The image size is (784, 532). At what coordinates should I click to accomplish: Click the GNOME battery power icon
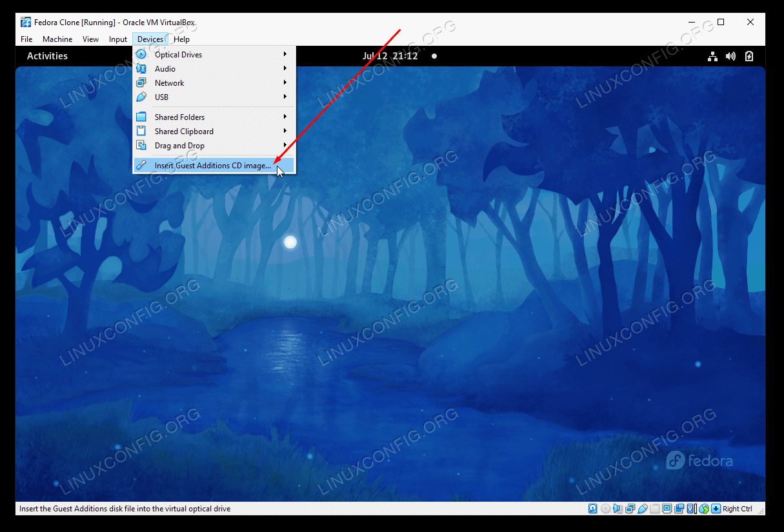pos(749,56)
